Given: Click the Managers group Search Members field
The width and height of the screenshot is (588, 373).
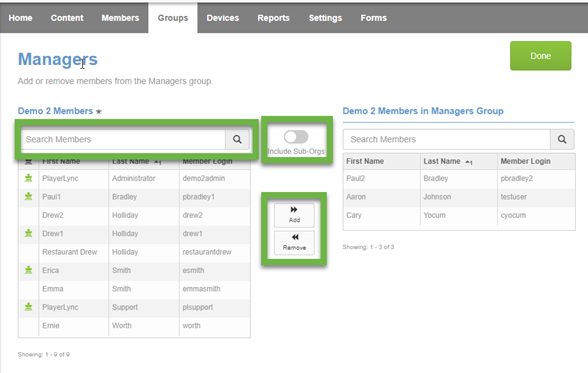Looking at the screenshot, I should click(446, 139).
